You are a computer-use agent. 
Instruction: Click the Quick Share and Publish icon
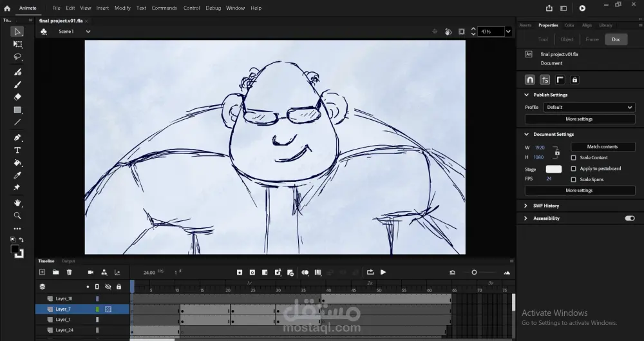pos(549,8)
